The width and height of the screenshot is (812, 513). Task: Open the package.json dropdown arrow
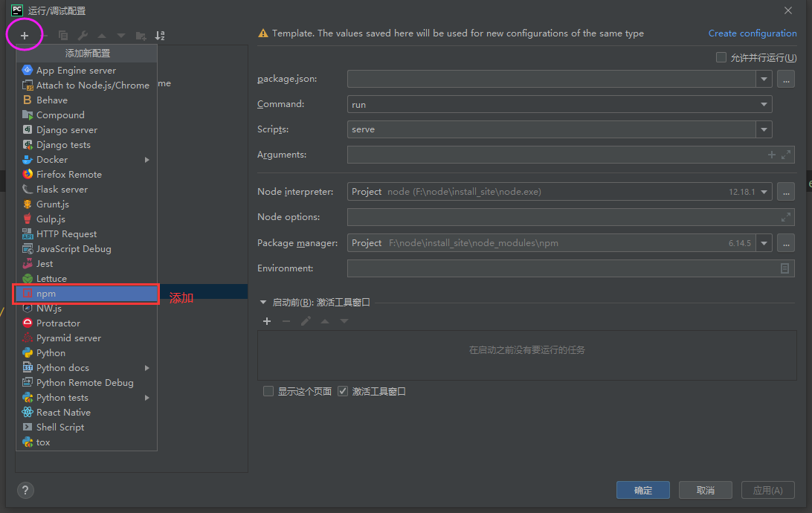[x=764, y=80]
